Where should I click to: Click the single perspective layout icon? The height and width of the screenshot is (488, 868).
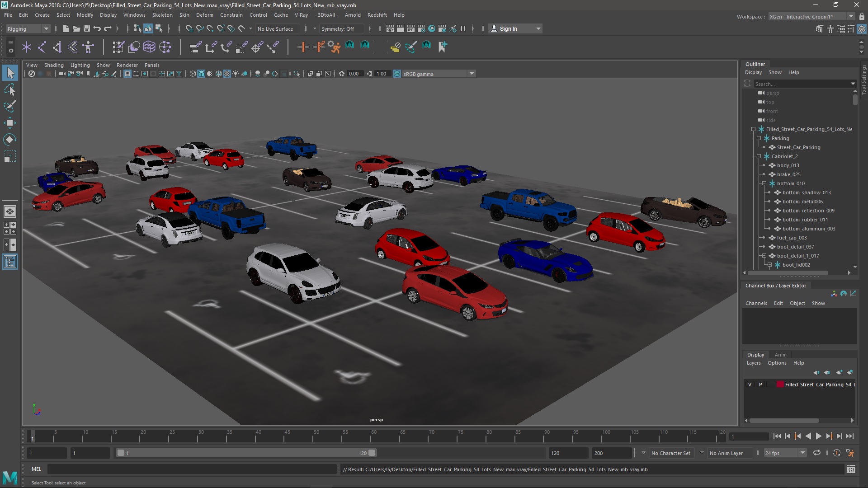[10, 211]
